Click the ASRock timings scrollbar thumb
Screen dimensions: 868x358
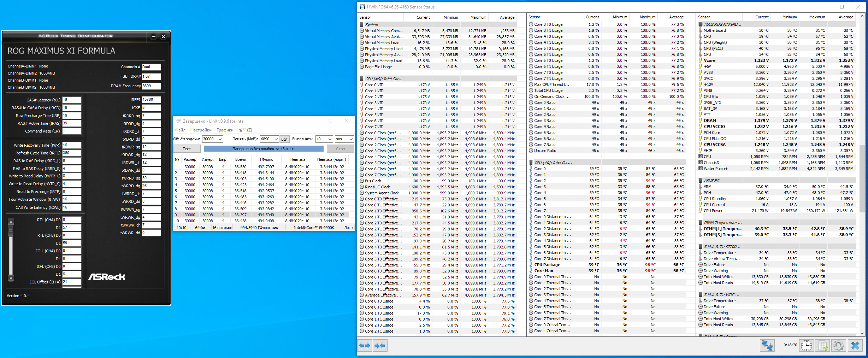point(11,231)
